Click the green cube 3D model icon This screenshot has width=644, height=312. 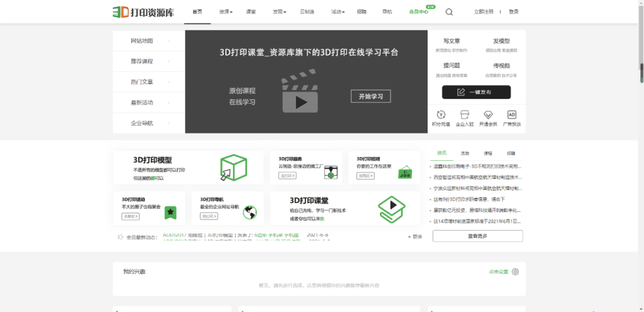[x=233, y=168]
